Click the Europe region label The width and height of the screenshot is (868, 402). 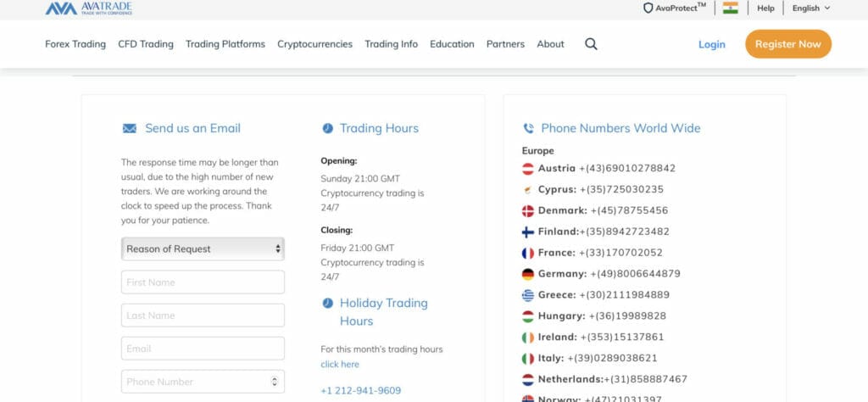click(537, 151)
